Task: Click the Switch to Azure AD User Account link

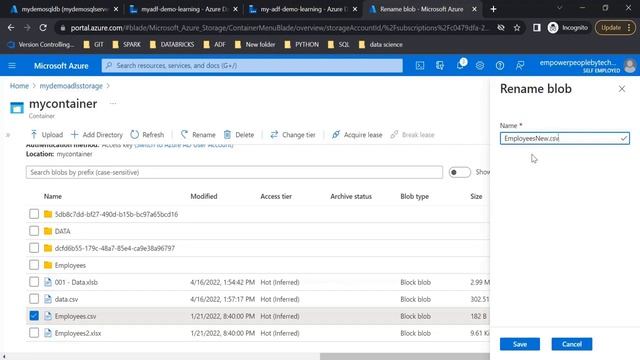Action: [x=184, y=145]
